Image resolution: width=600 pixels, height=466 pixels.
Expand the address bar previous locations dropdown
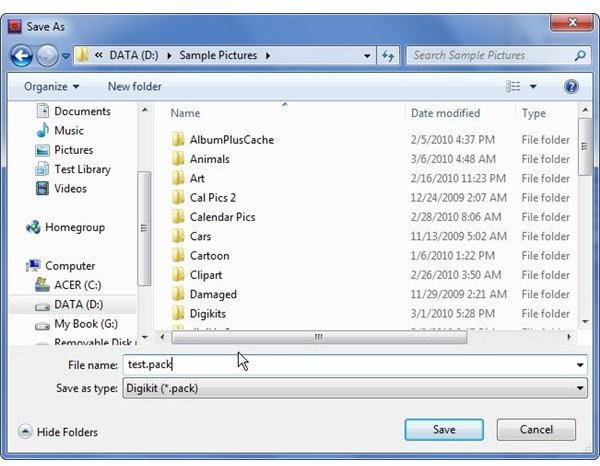tap(367, 56)
